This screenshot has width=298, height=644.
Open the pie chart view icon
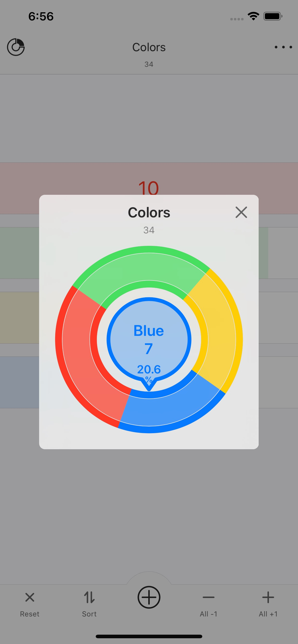(x=16, y=47)
